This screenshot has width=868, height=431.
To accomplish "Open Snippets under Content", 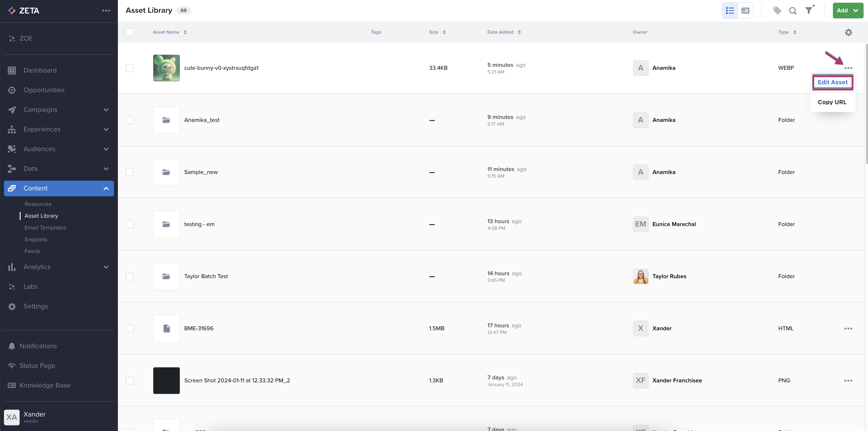I will click(36, 240).
